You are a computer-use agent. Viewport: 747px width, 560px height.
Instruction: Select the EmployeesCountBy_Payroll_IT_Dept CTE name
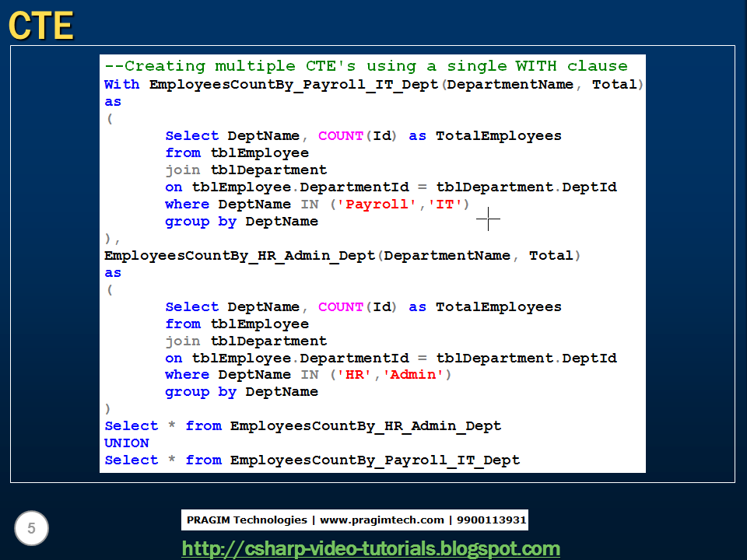288,84
